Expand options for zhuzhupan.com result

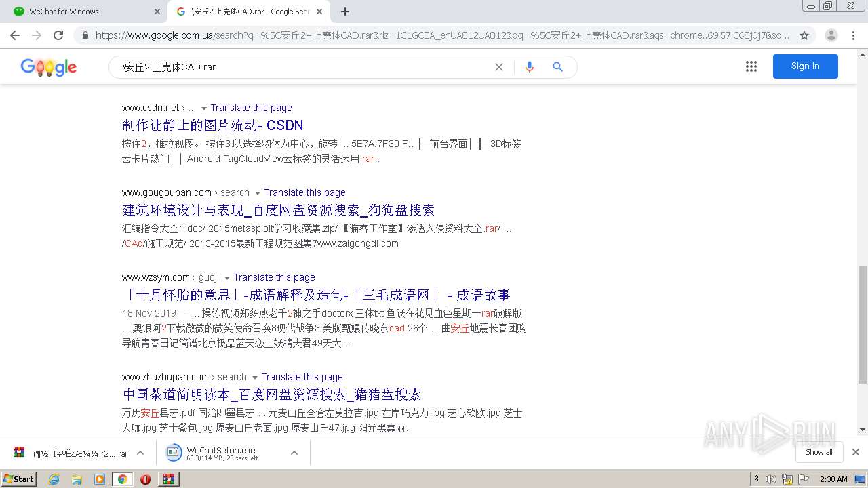pos(254,378)
